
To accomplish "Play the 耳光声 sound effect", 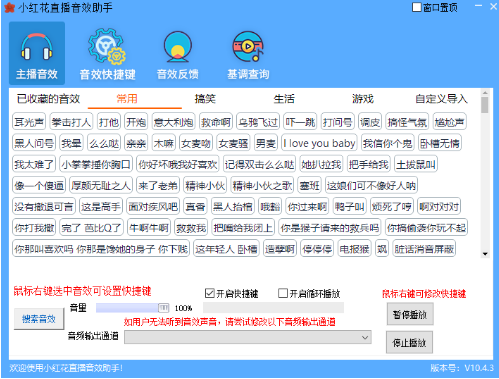I will point(29,122).
